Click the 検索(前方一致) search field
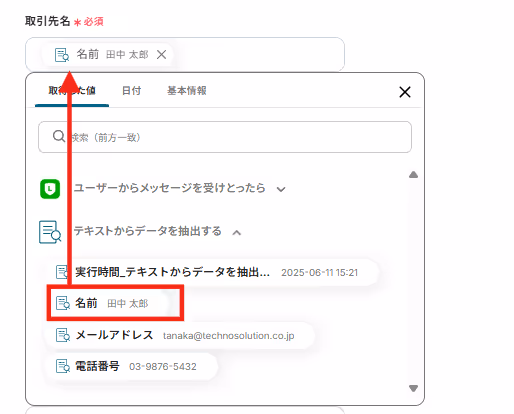 tap(225, 137)
